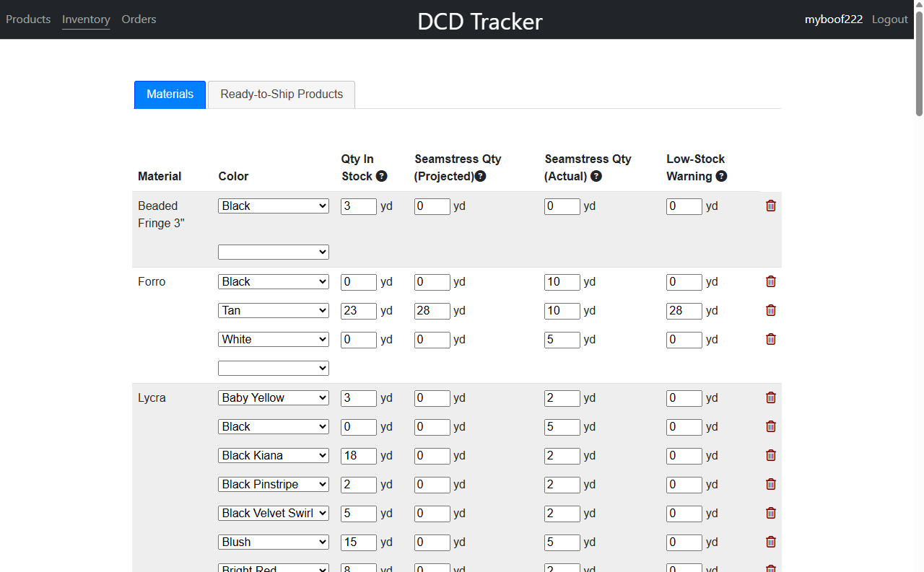This screenshot has width=924, height=572.
Task: Delete the Lycra Blush row
Action: tap(770, 542)
